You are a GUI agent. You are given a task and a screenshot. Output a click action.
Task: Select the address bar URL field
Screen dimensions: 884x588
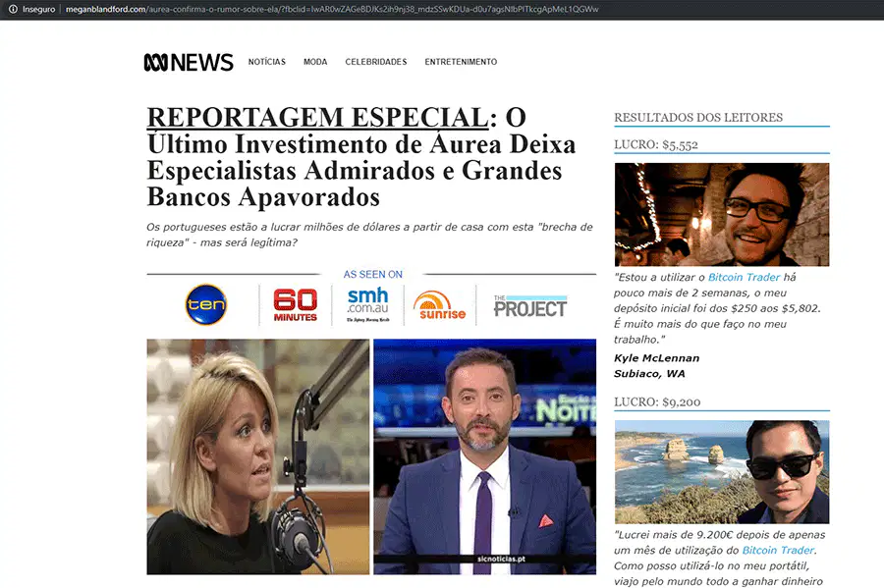(x=332, y=9)
